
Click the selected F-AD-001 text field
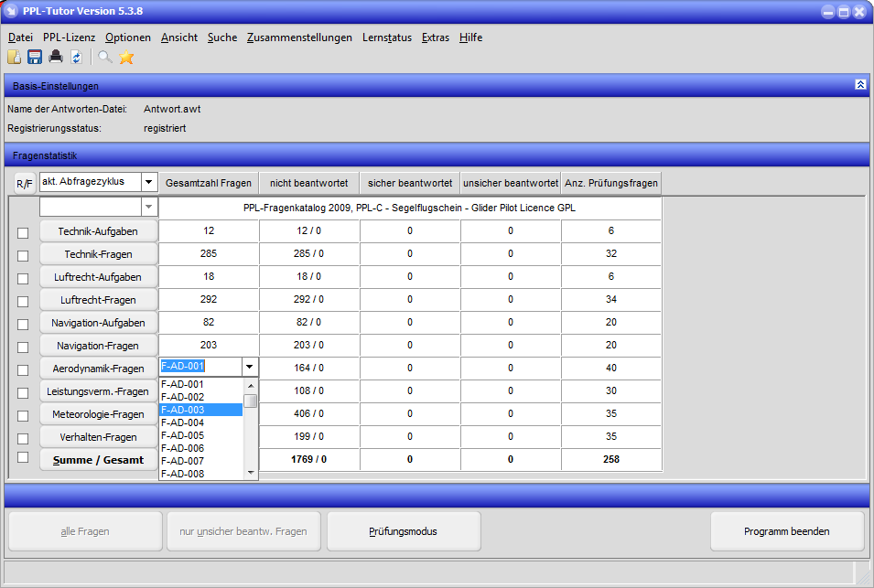pos(200,367)
